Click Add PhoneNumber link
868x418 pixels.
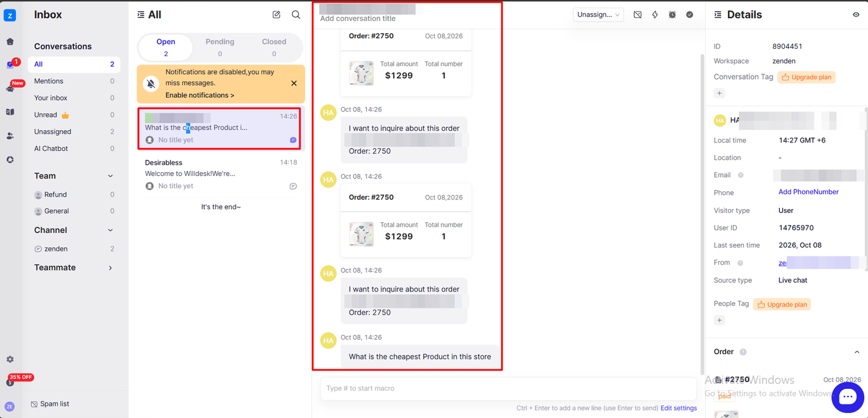808,192
